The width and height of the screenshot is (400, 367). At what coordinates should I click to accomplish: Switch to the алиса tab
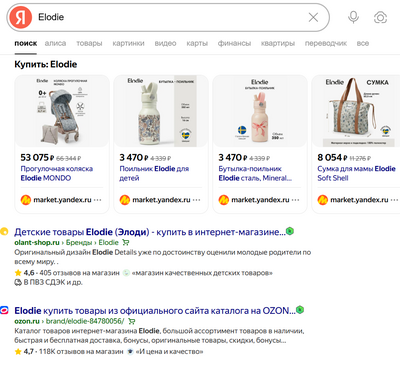click(55, 43)
